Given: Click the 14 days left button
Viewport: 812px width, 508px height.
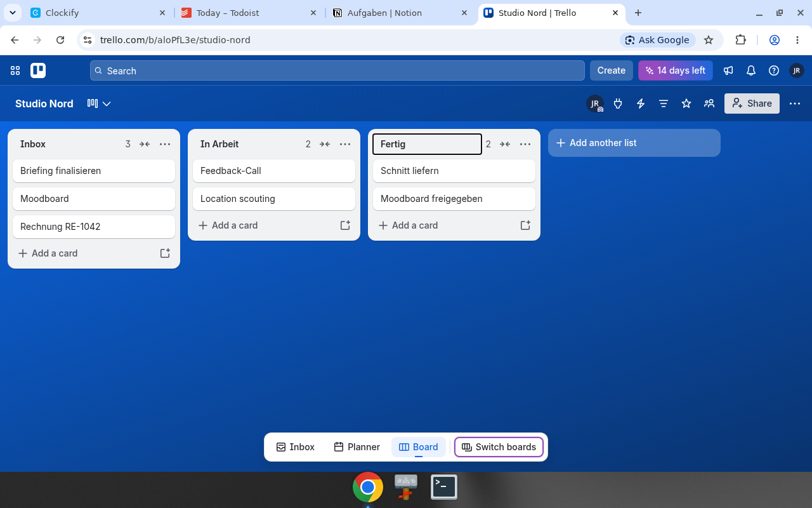Looking at the screenshot, I should [x=676, y=70].
